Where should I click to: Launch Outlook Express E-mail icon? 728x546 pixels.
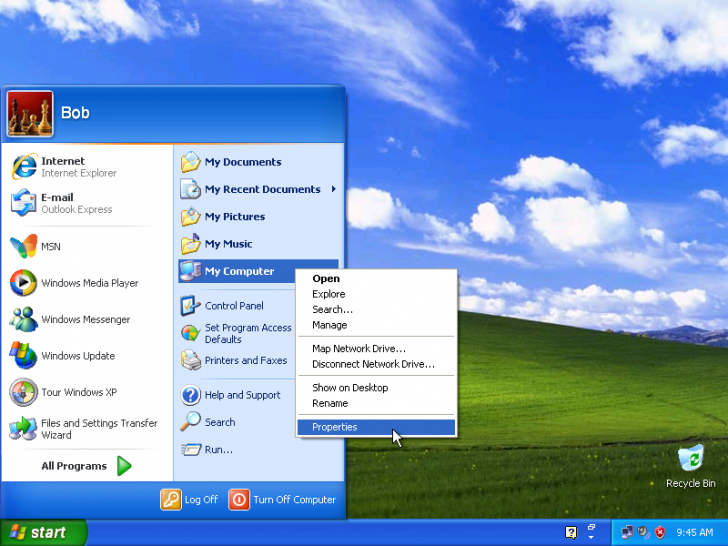[x=23, y=202]
